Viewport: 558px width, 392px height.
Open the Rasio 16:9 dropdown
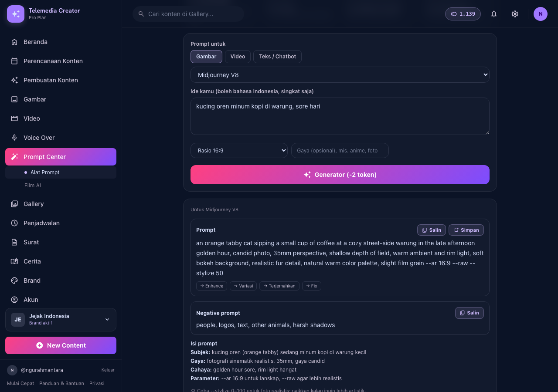[239, 150]
